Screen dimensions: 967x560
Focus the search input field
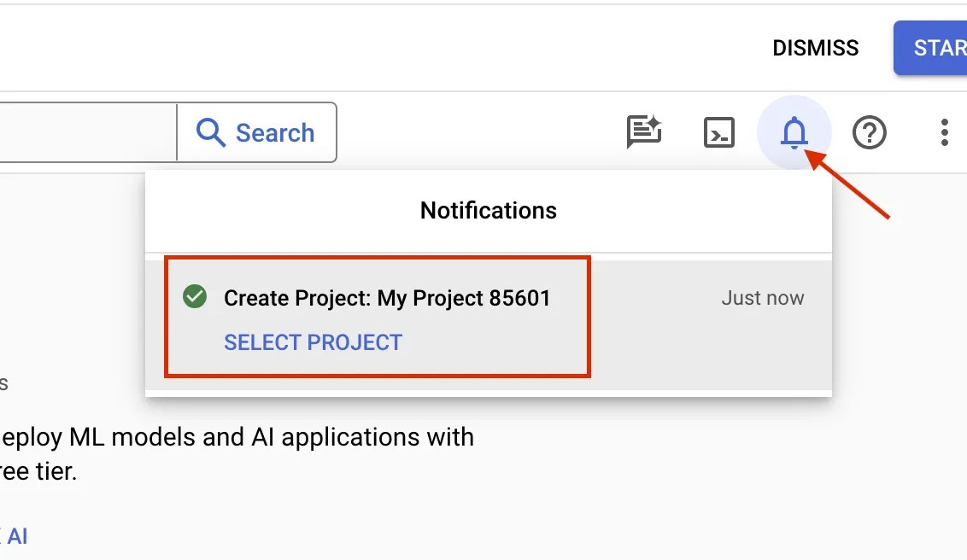coord(85,132)
